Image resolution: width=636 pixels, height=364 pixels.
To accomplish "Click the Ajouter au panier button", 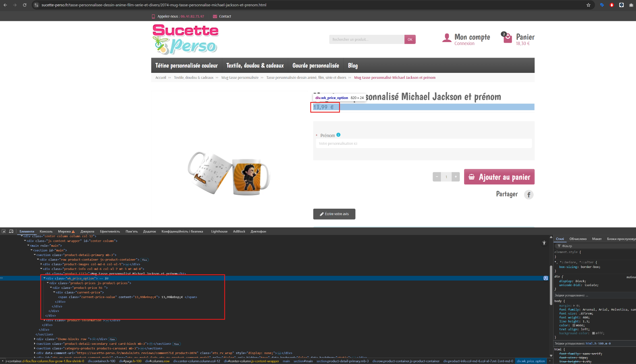I will (499, 177).
